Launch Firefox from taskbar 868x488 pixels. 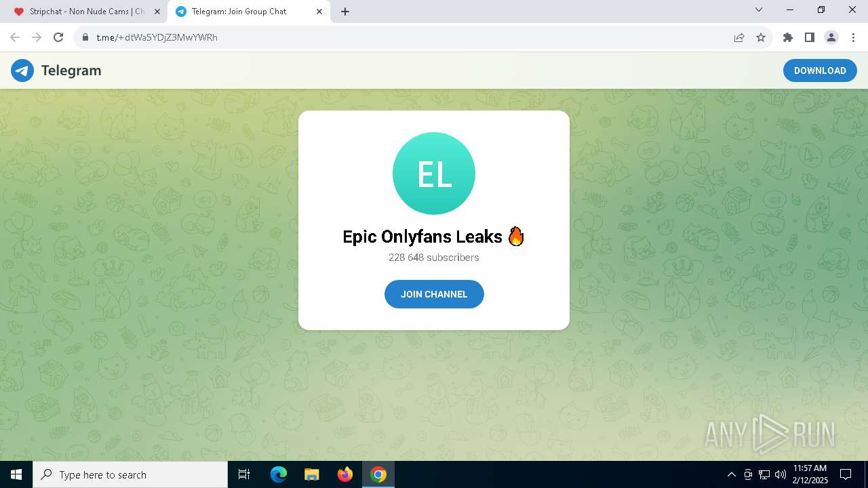coord(345,474)
